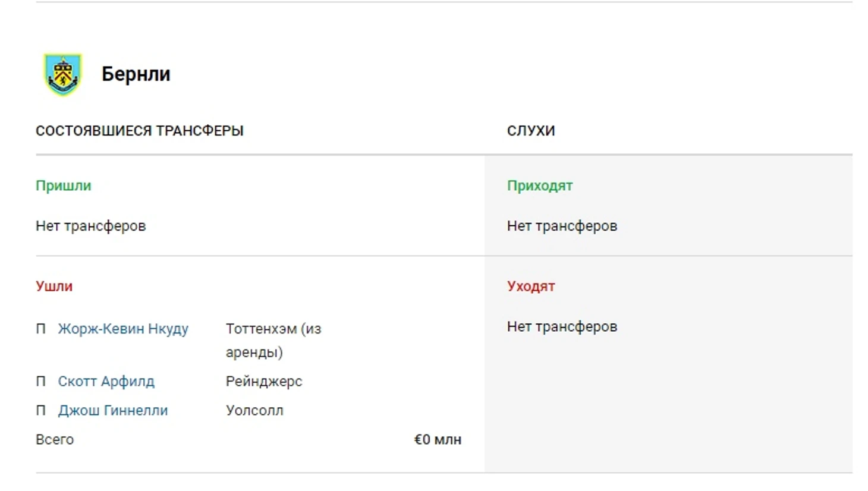Open the Бернли team heading

(x=136, y=74)
